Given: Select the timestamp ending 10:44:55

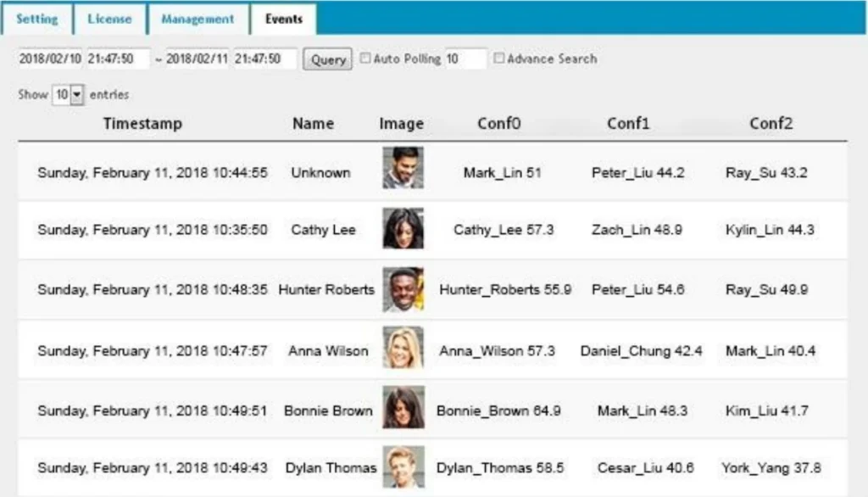Looking at the screenshot, I should [x=153, y=173].
